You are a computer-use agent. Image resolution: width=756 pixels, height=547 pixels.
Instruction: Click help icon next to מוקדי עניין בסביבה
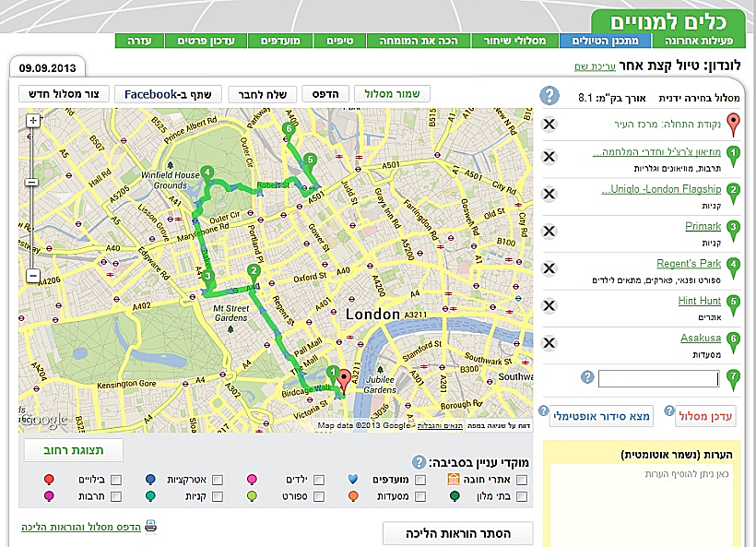(419, 461)
